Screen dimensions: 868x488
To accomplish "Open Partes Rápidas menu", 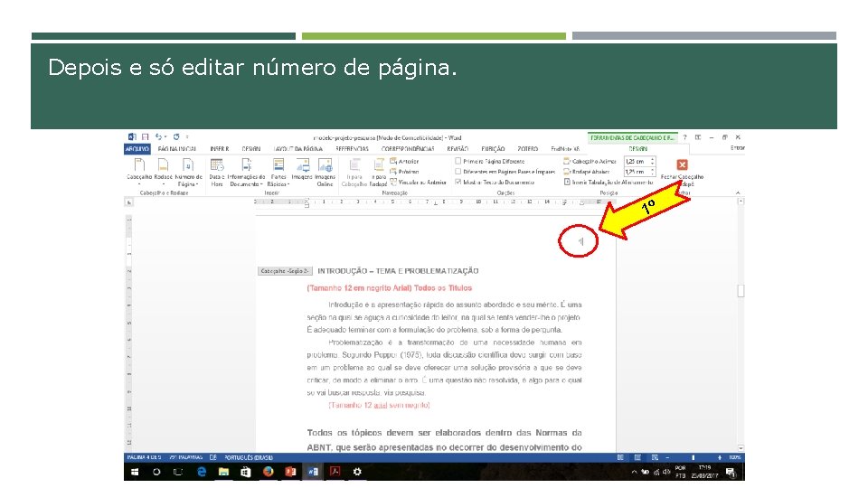I will [x=278, y=172].
